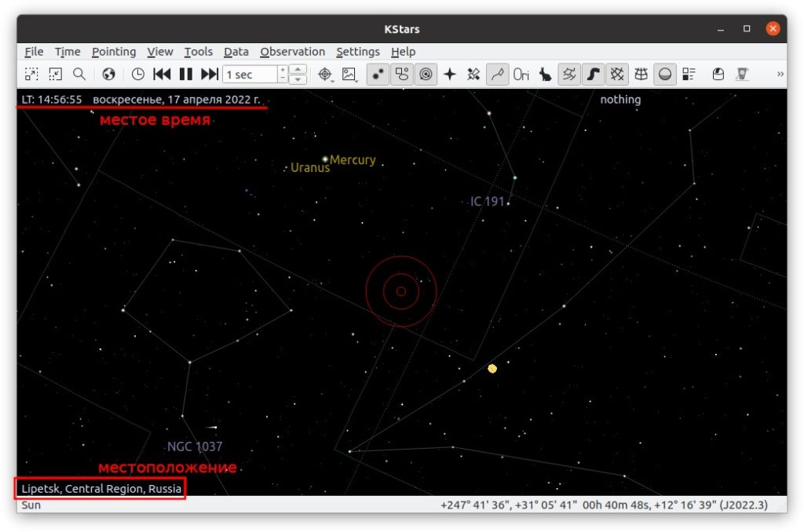Click the "Lipetsk, Central Region, Russia" location text

[x=101, y=488]
